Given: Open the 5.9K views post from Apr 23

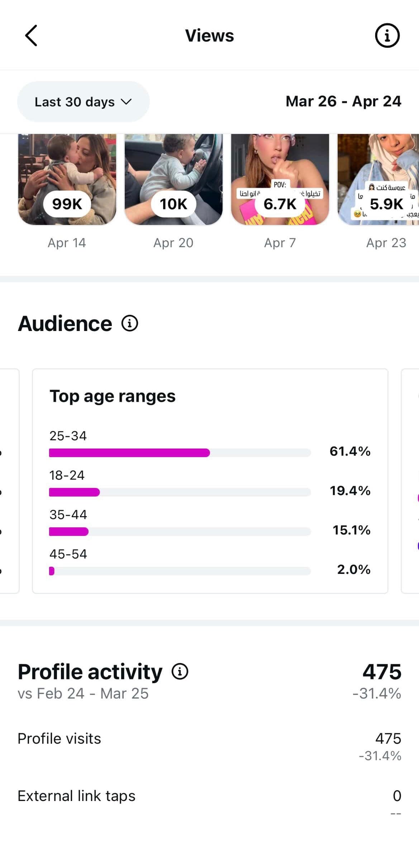Looking at the screenshot, I should (x=378, y=179).
